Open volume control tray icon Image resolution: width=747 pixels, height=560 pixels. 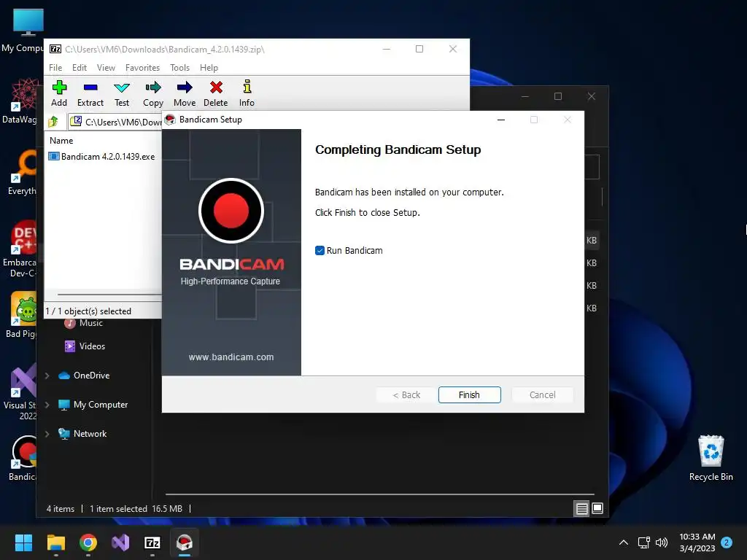(x=662, y=542)
